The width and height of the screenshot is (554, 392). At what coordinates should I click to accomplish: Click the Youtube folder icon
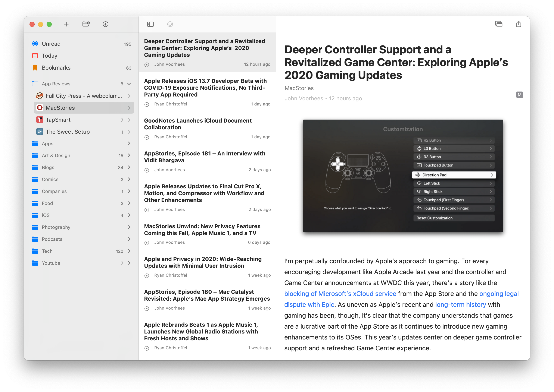pos(35,263)
